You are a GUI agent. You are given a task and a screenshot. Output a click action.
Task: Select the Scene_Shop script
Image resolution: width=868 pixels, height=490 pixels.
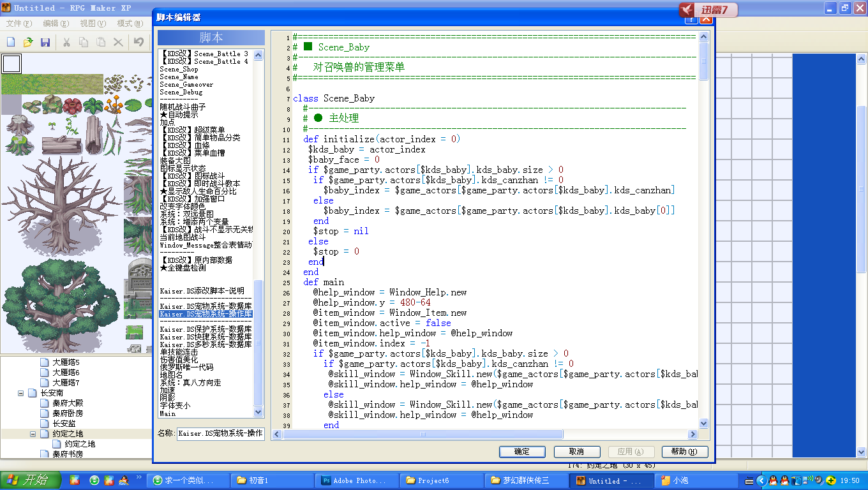(179, 70)
